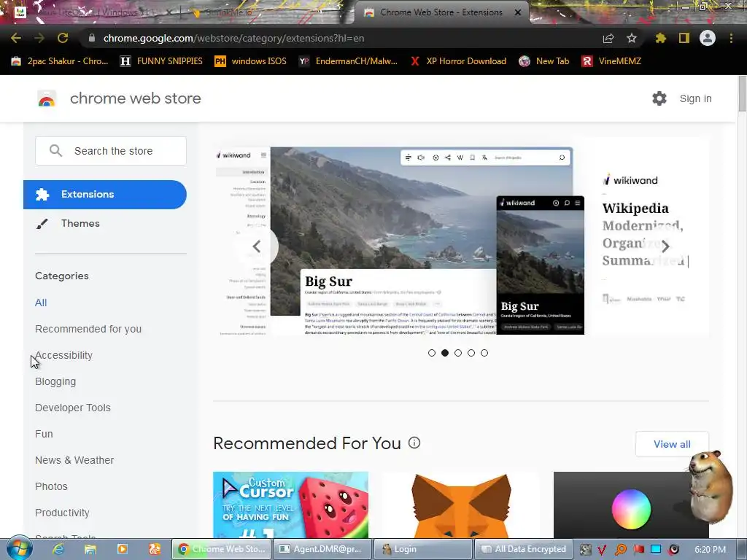Image resolution: width=747 pixels, height=560 pixels.
Task: Open Recommended for you category
Action: [88, 329]
